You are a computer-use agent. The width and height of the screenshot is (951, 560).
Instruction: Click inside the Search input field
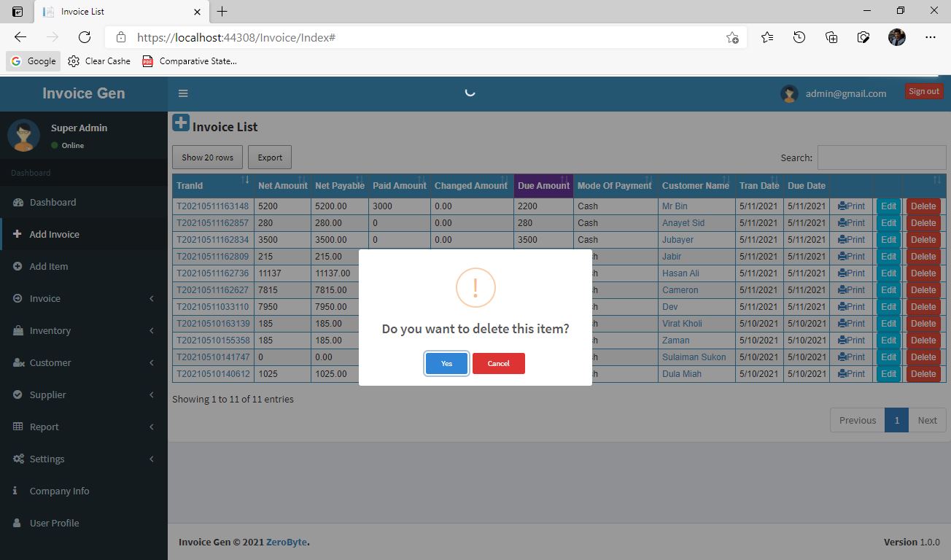(x=882, y=157)
